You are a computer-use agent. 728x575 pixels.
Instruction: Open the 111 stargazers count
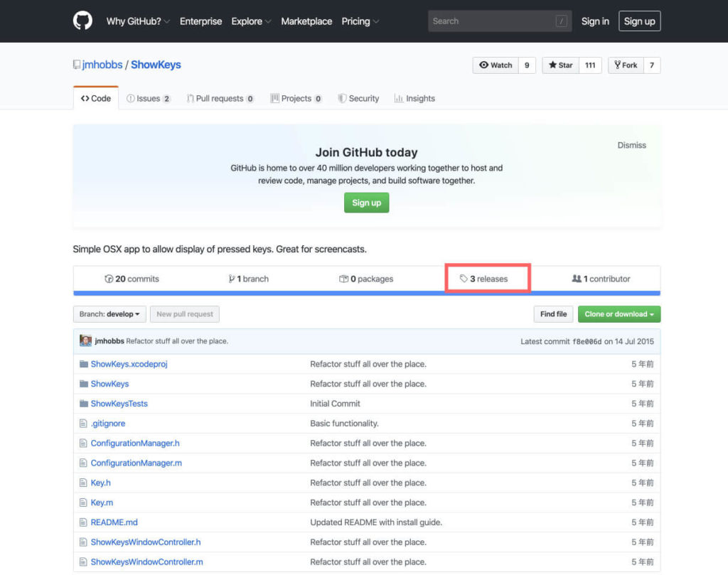(590, 65)
